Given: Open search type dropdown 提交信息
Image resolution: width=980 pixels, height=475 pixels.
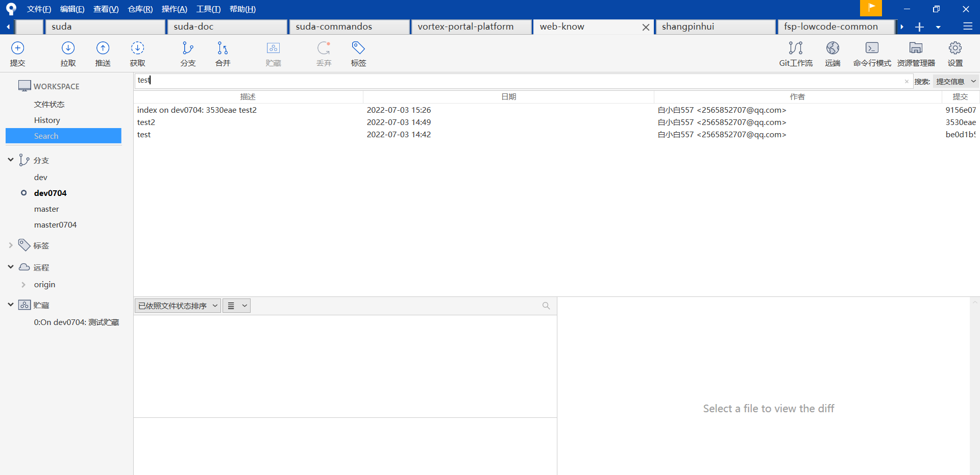Looking at the screenshot, I should click(x=955, y=81).
